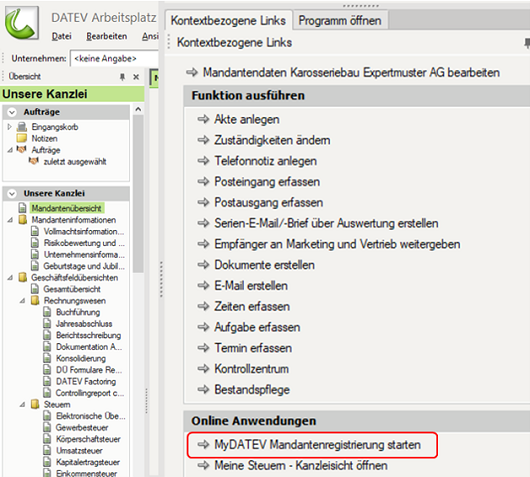This screenshot has width=530, height=477.
Task: Collapse the Aufträge section chevron
Action: pos(12,112)
